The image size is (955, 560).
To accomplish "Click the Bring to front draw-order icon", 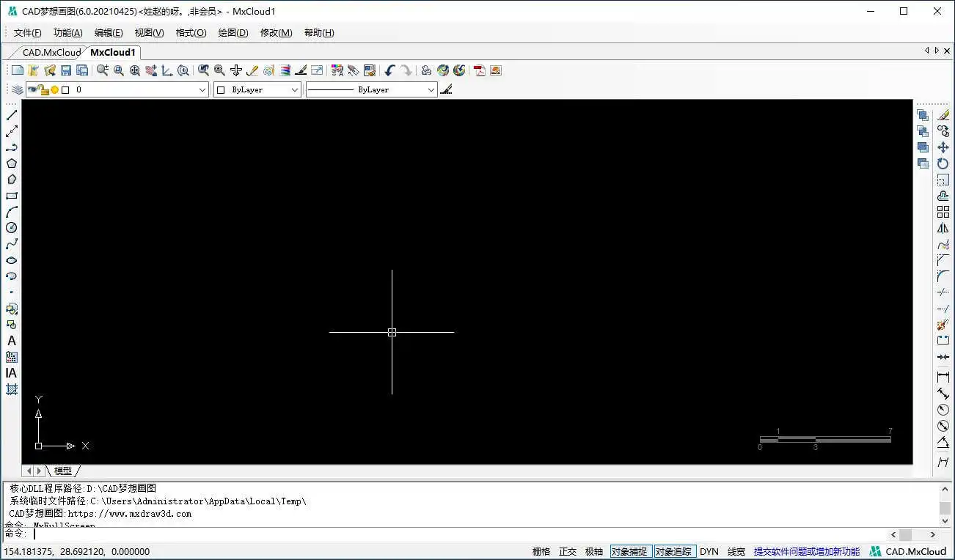I will point(923,115).
